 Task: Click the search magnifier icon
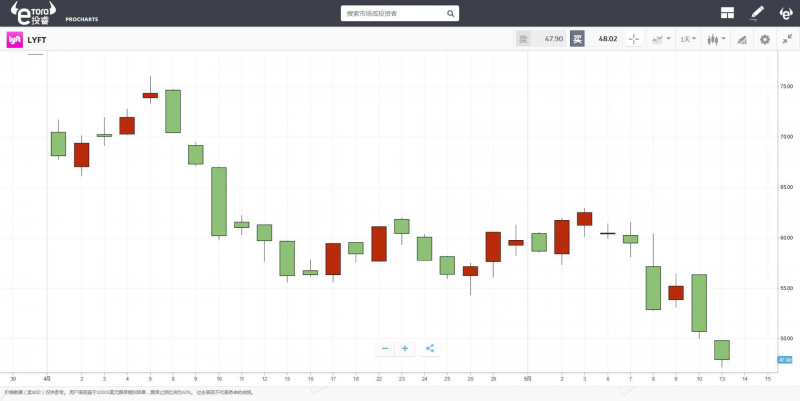pyautogui.click(x=451, y=14)
